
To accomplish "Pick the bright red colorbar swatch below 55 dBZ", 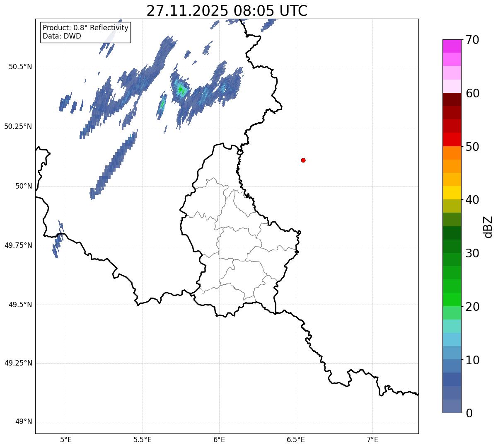I will pyautogui.click(x=452, y=140).
